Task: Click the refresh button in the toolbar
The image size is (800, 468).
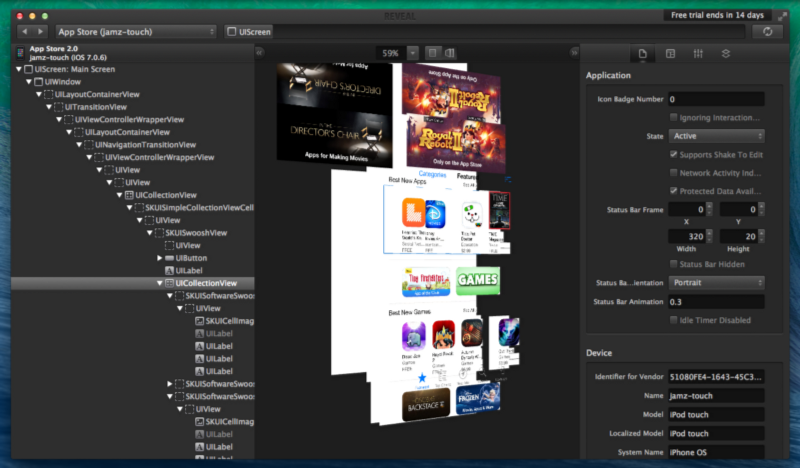Action: coord(767,32)
